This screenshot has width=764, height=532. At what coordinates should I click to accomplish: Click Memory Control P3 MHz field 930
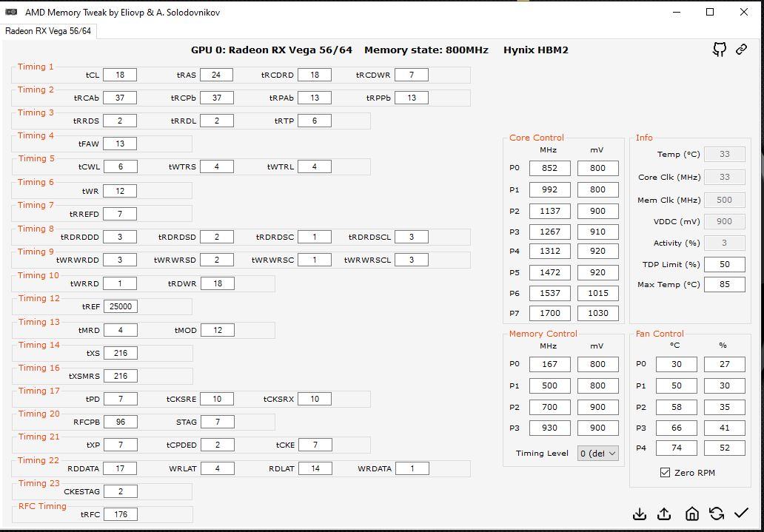[549, 428]
